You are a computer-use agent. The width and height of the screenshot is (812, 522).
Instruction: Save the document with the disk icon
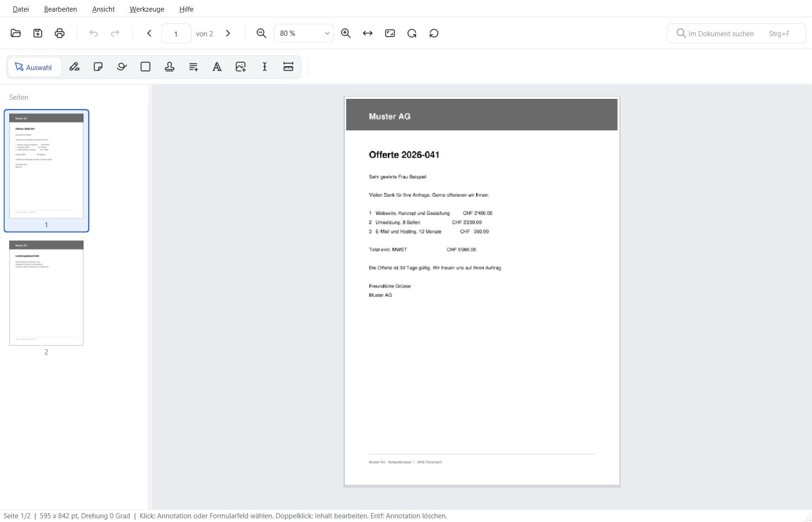38,33
